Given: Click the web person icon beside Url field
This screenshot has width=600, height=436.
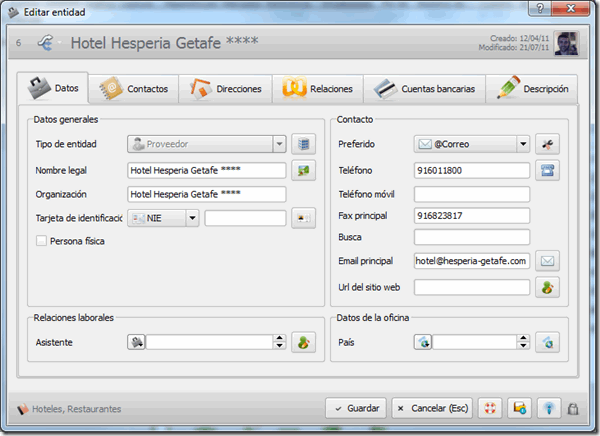Looking at the screenshot, I should coord(548,287).
